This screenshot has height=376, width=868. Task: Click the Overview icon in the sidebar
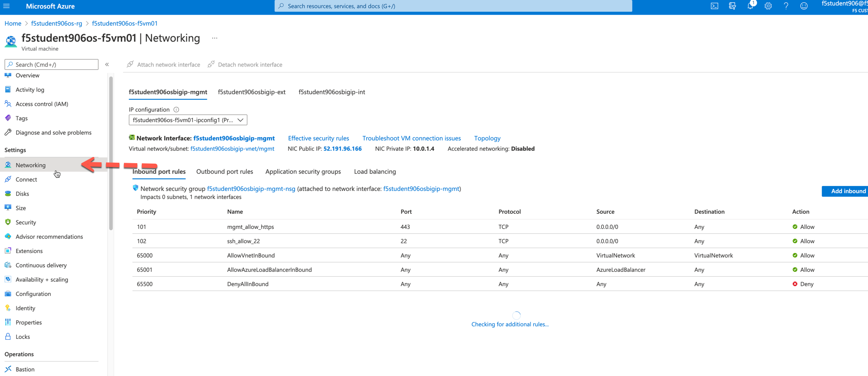pos(8,75)
